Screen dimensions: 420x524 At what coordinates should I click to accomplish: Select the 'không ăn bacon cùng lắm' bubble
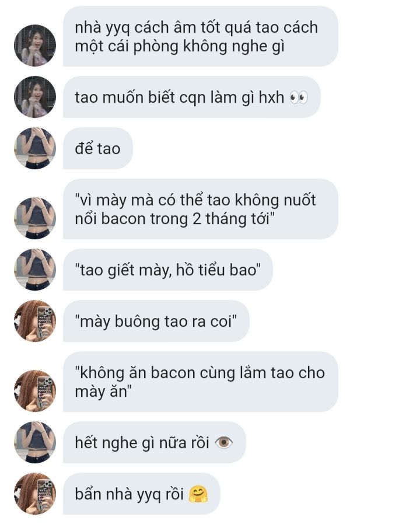tap(201, 381)
